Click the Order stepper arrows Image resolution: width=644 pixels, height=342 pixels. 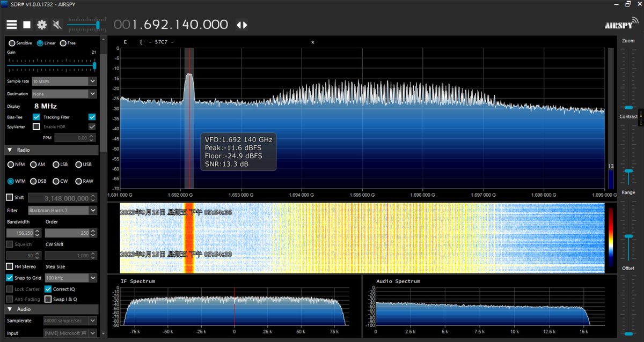click(93, 233)
